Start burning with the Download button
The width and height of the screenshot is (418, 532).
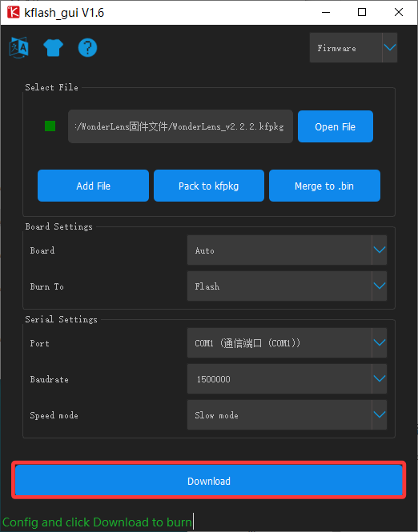(208, 481)
